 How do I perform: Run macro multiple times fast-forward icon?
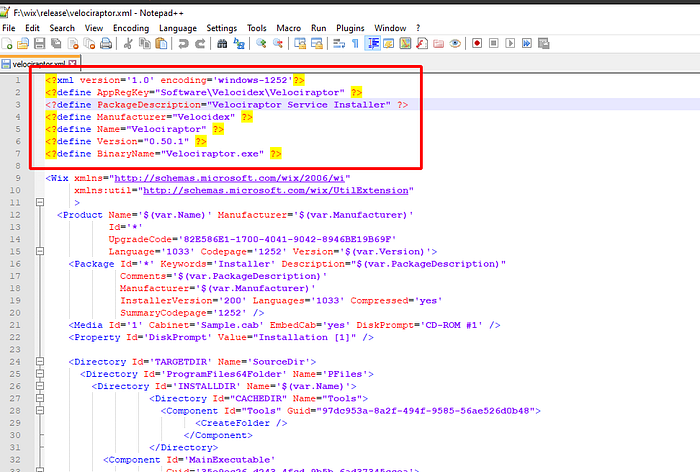(x=527, y=44)
